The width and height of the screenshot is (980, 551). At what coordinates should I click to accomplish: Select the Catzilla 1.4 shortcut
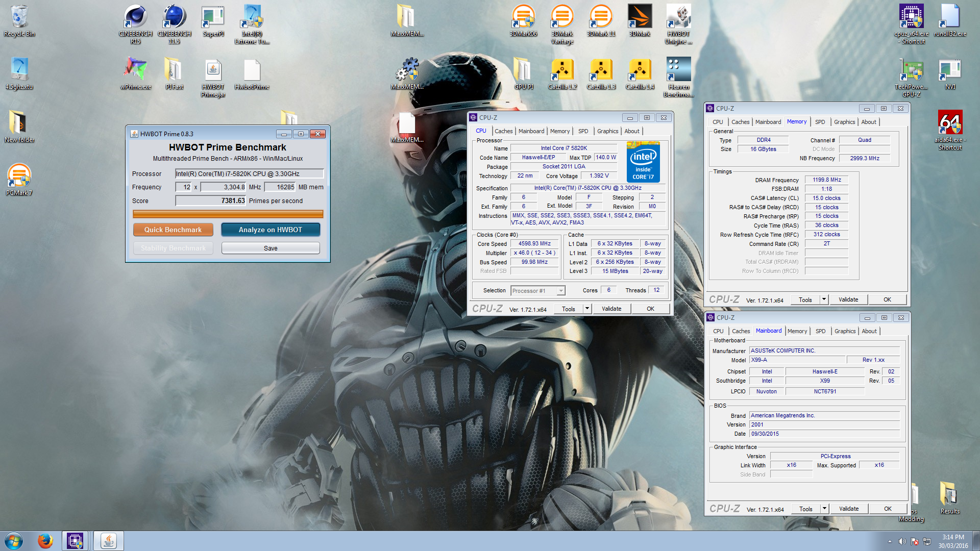(640, 74)
